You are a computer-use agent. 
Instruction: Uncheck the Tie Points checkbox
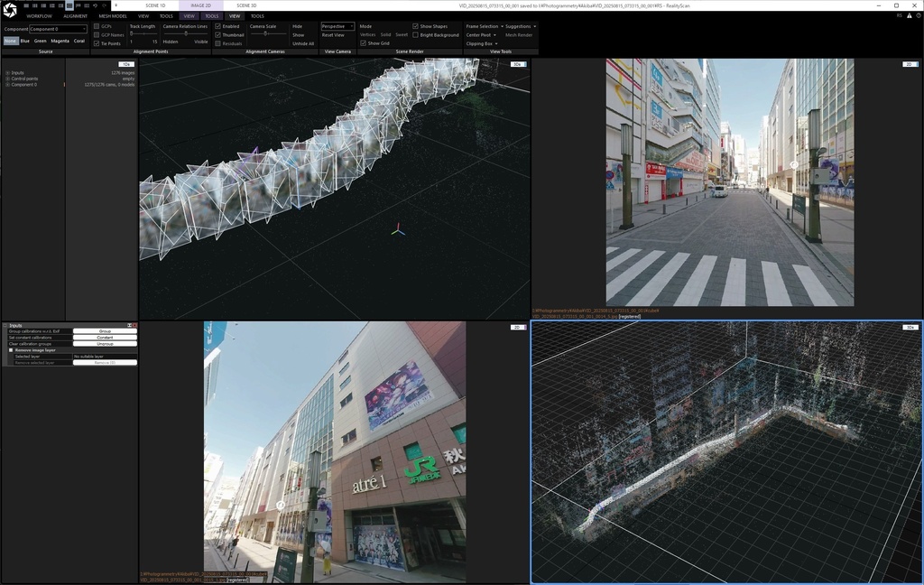pyautogui.click(x=97, y=43)
